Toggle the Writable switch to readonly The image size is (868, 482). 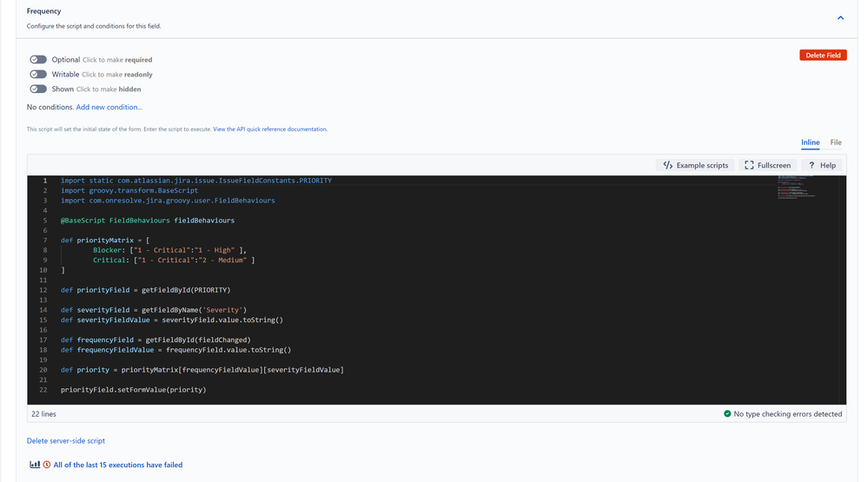pyautogui.click(x=38, y=74)
